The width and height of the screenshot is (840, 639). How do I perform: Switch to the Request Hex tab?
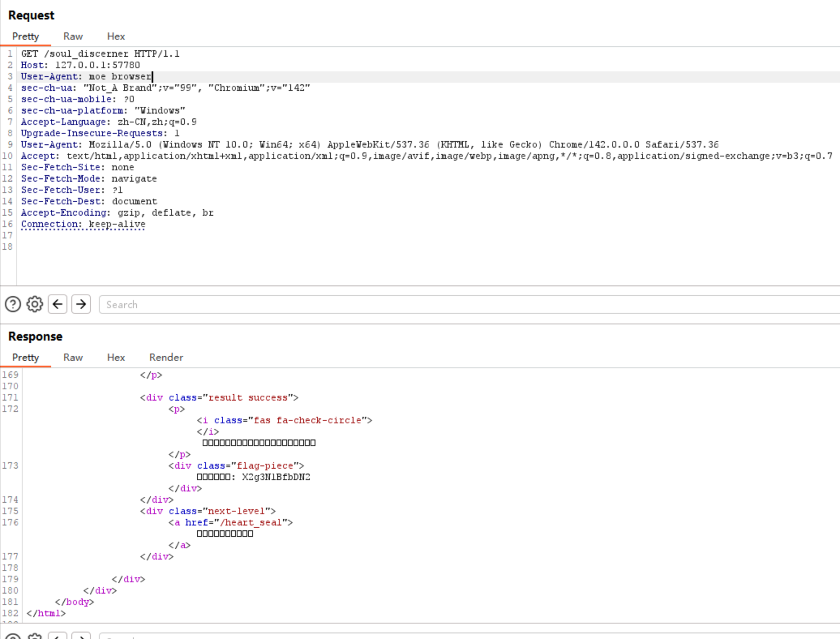pyautogui.click(x=116, y=36)
